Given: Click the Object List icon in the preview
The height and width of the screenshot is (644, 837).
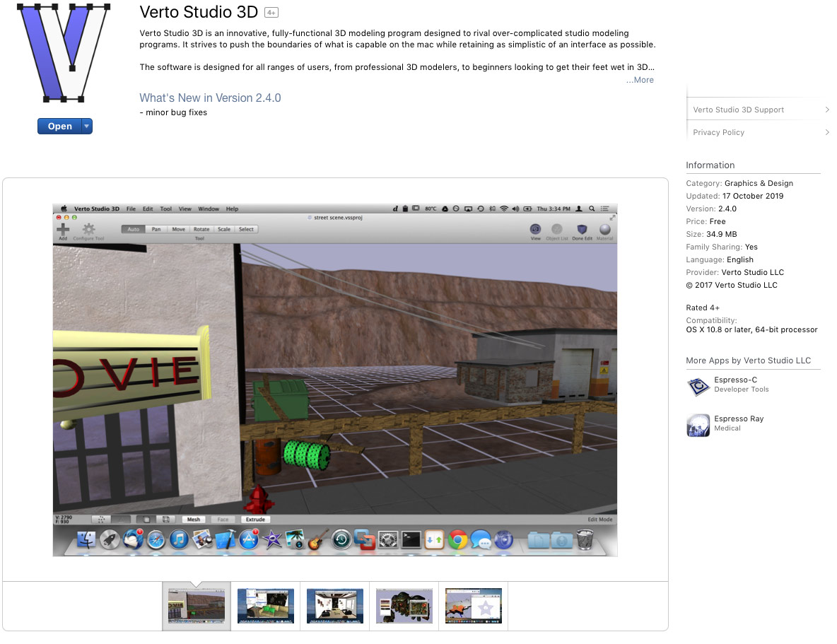Looking at the screenshot, I should click(x=557, y=229).
